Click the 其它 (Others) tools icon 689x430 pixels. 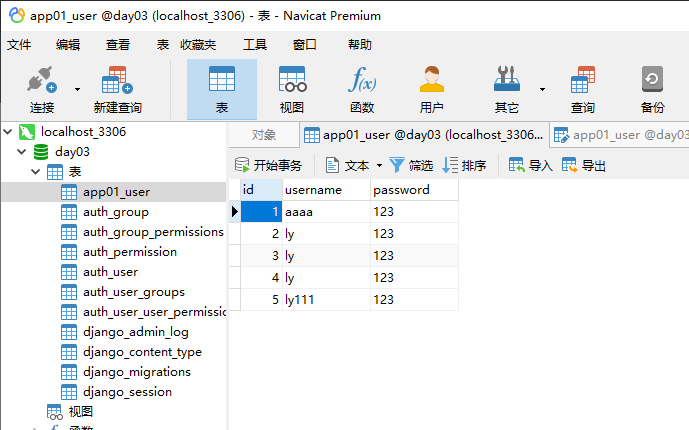507,79
